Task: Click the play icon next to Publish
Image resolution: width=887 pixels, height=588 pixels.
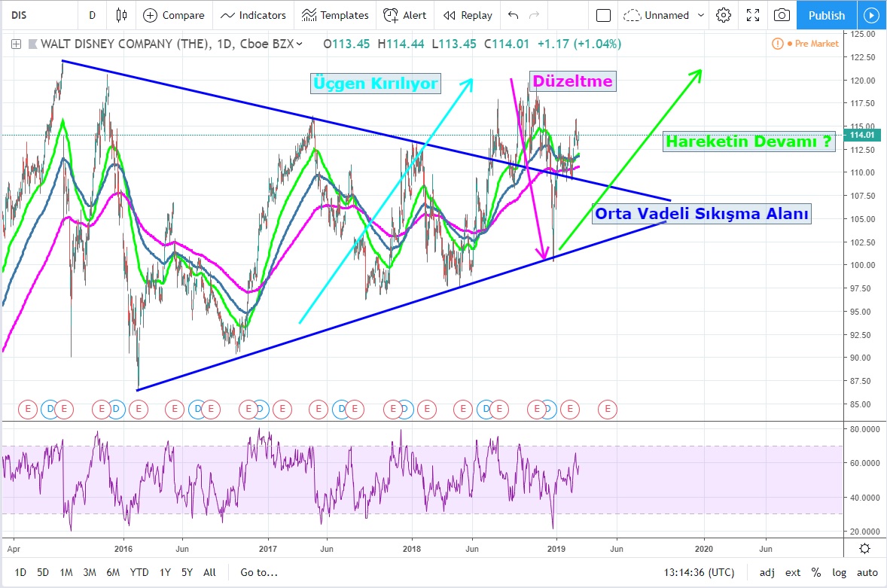Action: 872,15
